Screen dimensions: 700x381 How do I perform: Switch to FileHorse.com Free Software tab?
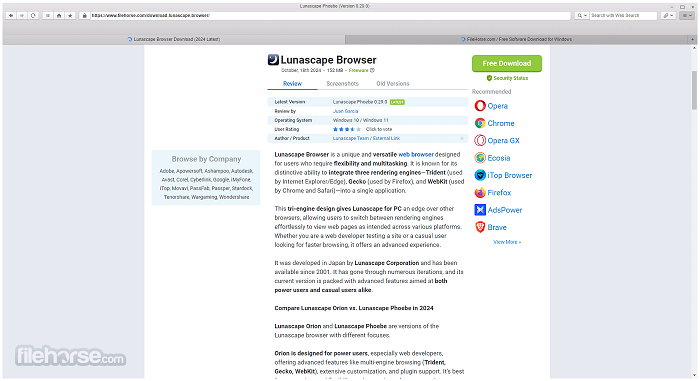(517, 39)
